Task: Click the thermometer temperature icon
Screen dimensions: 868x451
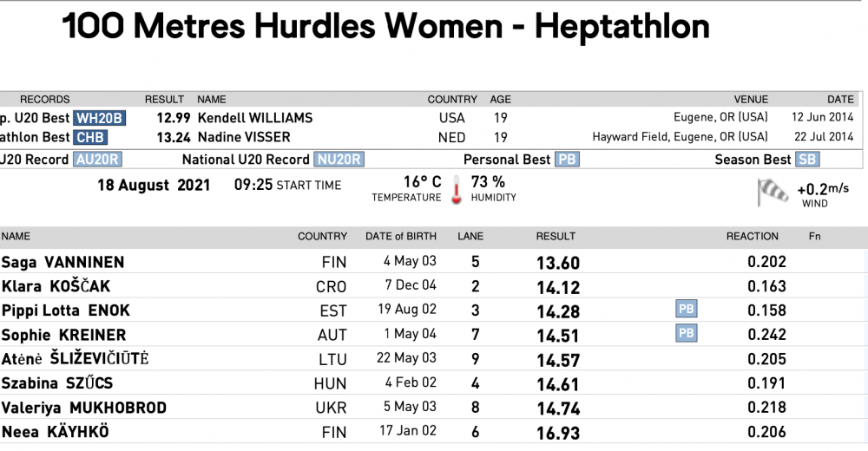Action: pos(457,189)
